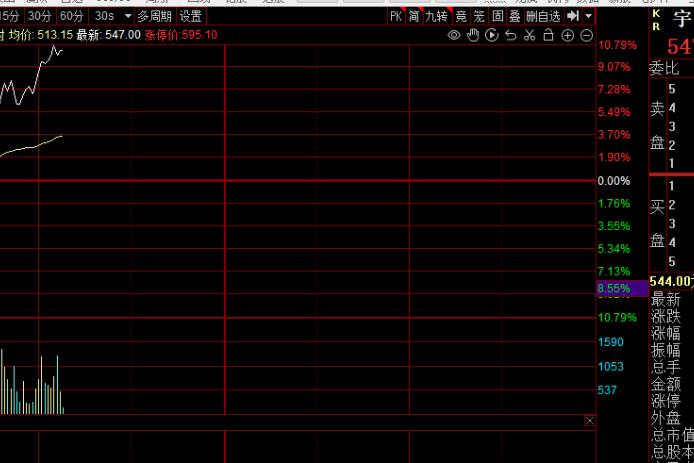
Task: Click the 1053 volume axis value
Action: tap(610, 367)
